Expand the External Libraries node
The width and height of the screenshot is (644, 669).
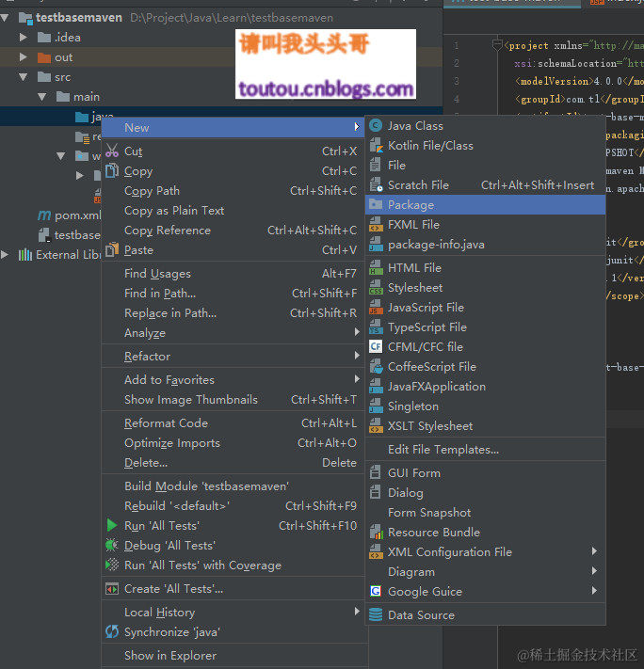[x=5, y=255]
